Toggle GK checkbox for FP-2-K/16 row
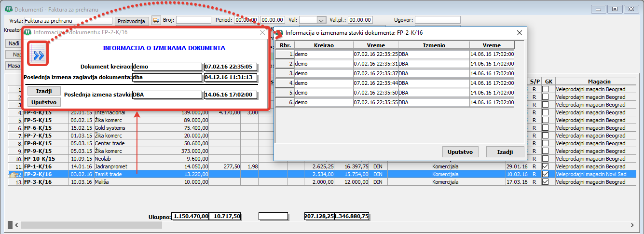 (545, 174)
